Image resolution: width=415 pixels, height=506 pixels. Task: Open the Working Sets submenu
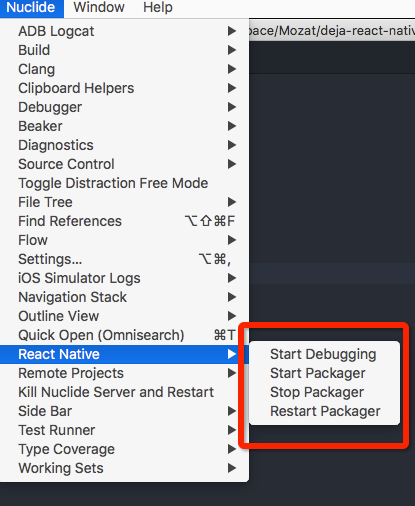pyautogui.click(x=124, y=468)
